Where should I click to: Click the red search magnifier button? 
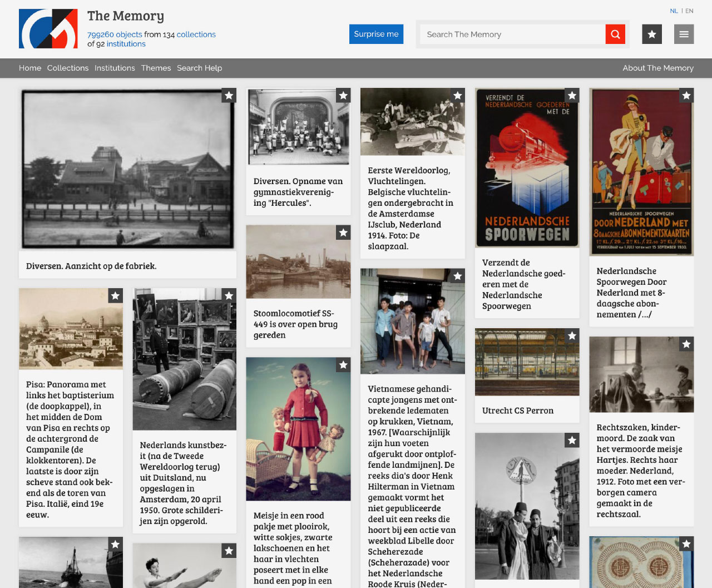point(615,34)
